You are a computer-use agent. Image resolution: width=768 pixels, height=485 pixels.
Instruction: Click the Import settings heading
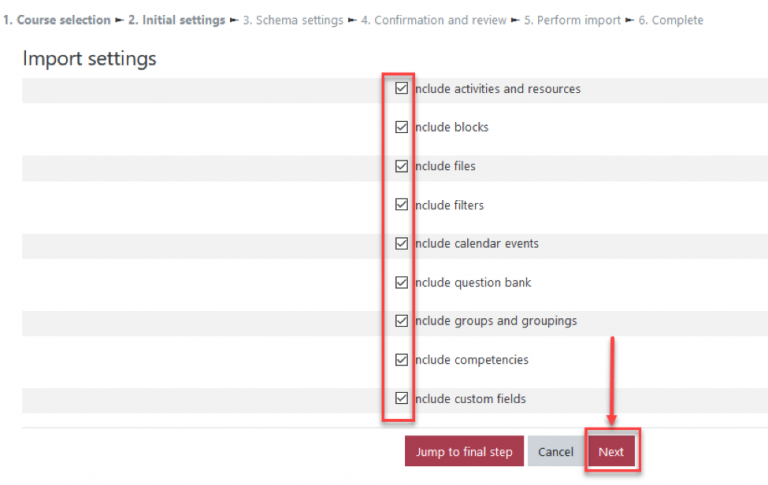[x=89, y=58]
